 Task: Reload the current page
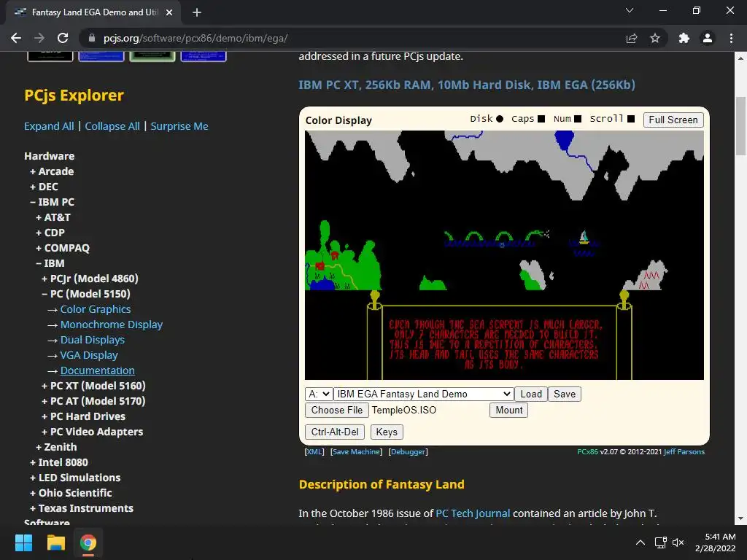tap(63, 38)
